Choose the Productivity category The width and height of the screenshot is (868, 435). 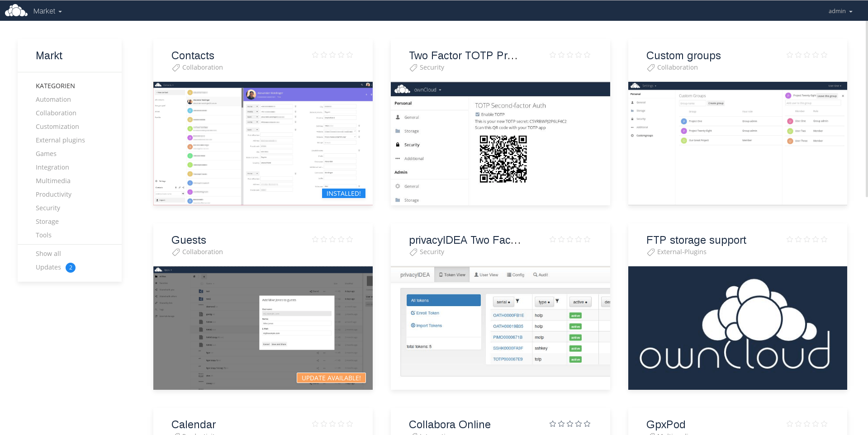[53, 194]
